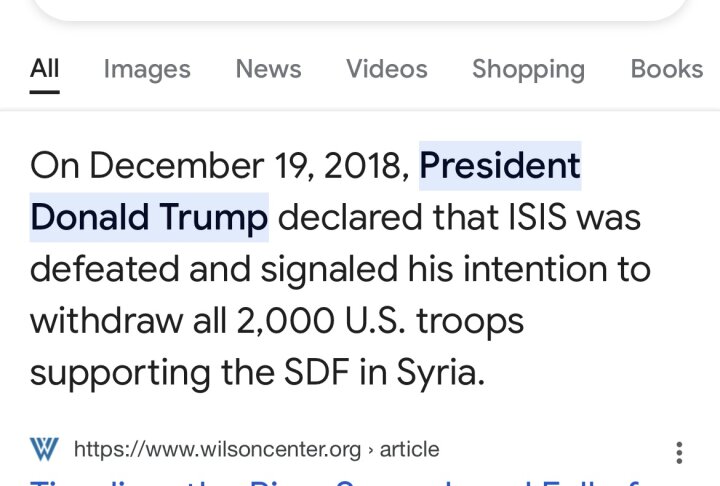Screen dimensions: 720x486
Task: Click the phrase defeated and signaled
Action: pyautogui.click(x=214, y=270)
